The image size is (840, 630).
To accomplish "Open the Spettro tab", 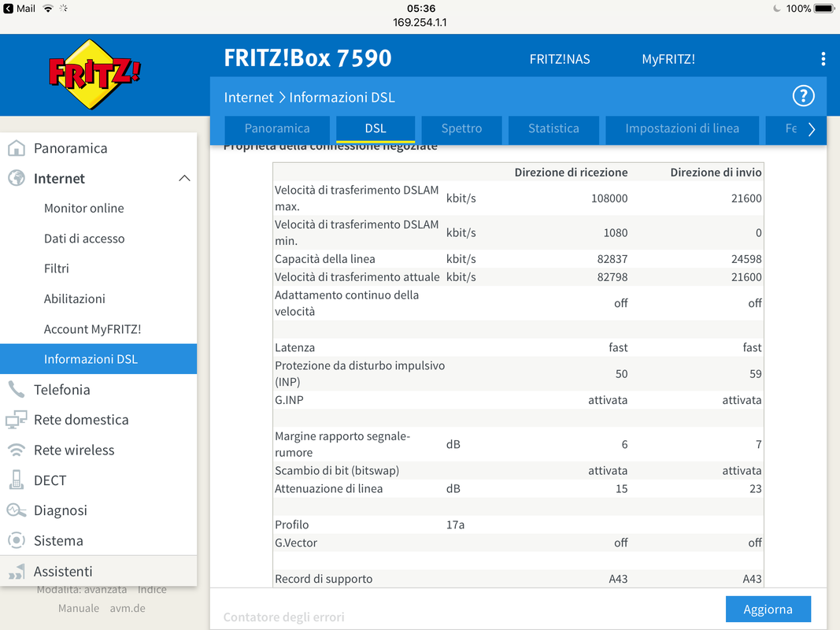I will [x=462, y=129].
